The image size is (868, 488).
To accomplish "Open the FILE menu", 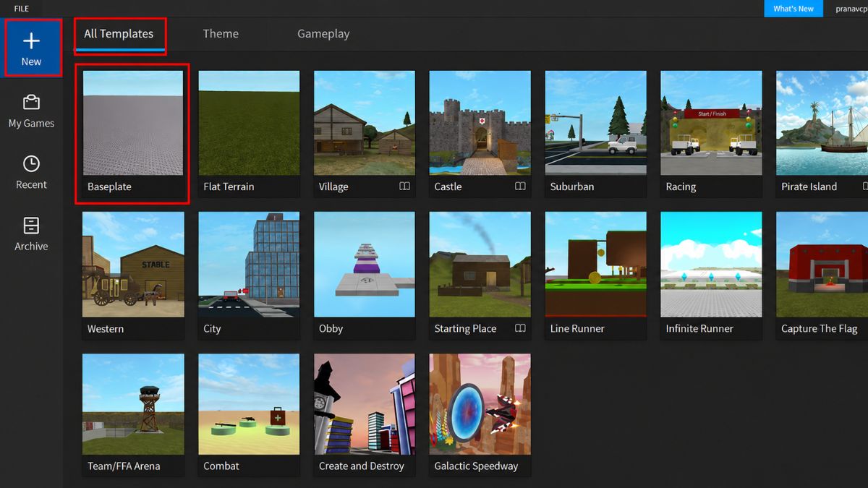I will [x=22, y=9].
